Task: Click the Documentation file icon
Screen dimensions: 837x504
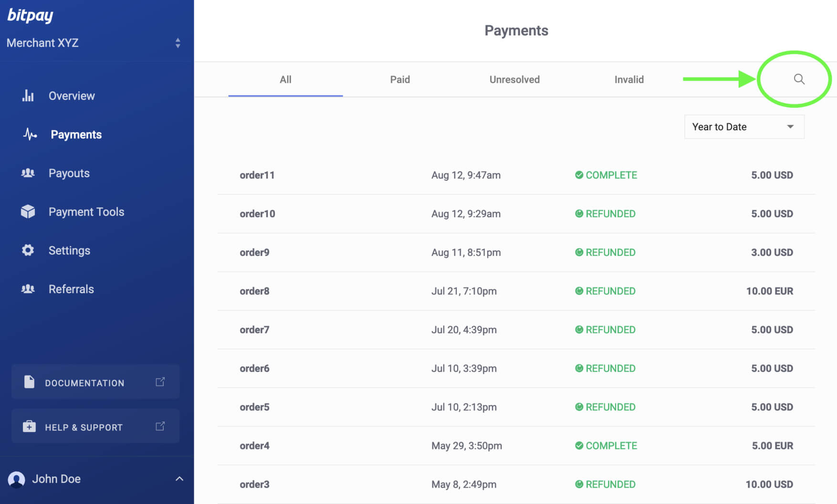Action: tap(29, 382)
